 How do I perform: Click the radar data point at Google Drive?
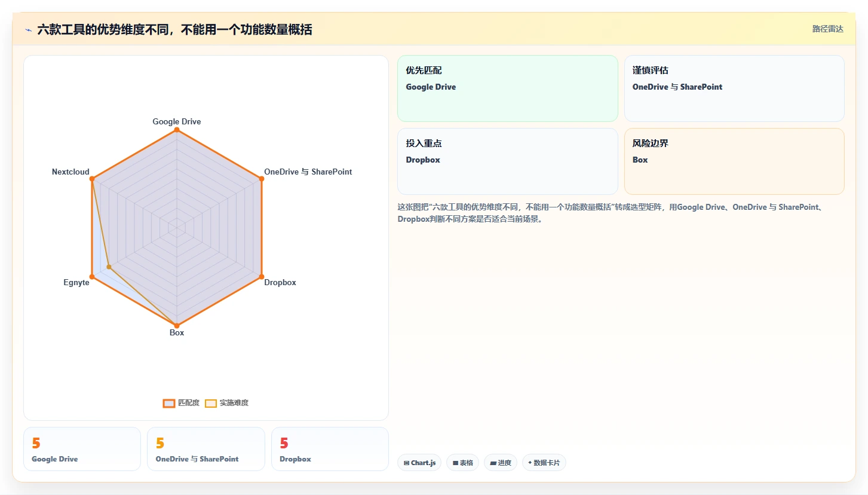pos(176,130)
